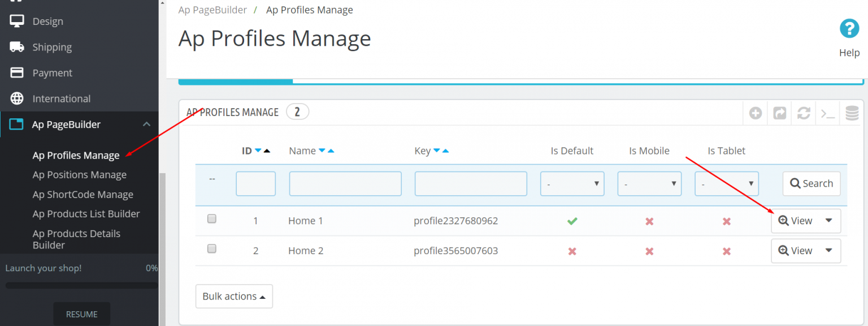This screenshot has width=868, height=326.
Task: Open the SQL query console icon
Action: pos(827,113)
